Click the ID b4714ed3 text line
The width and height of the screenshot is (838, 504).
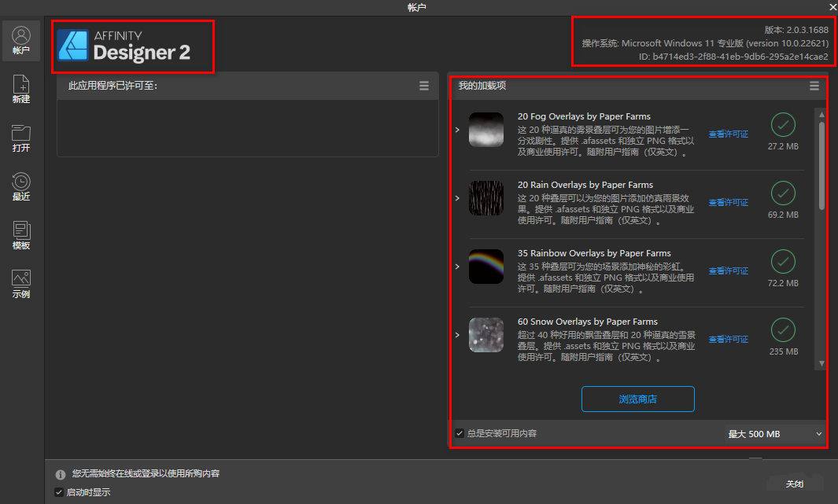[x=733, y=57]
